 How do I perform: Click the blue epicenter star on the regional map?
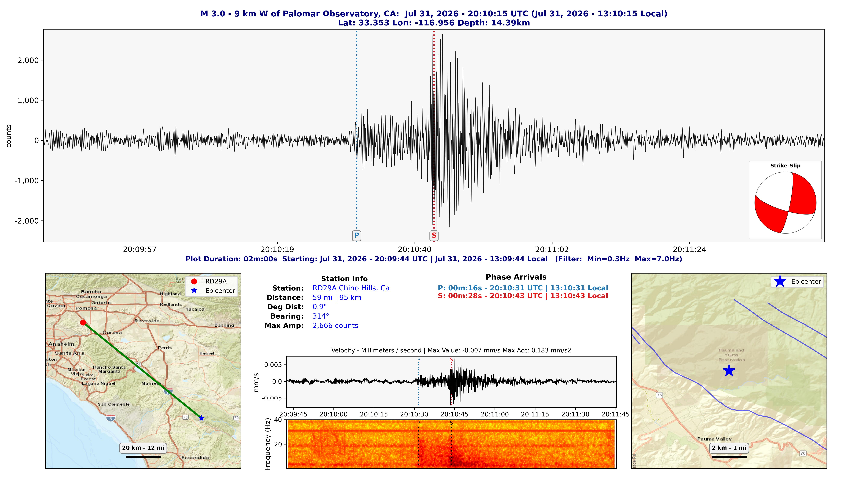pos(201,418)
